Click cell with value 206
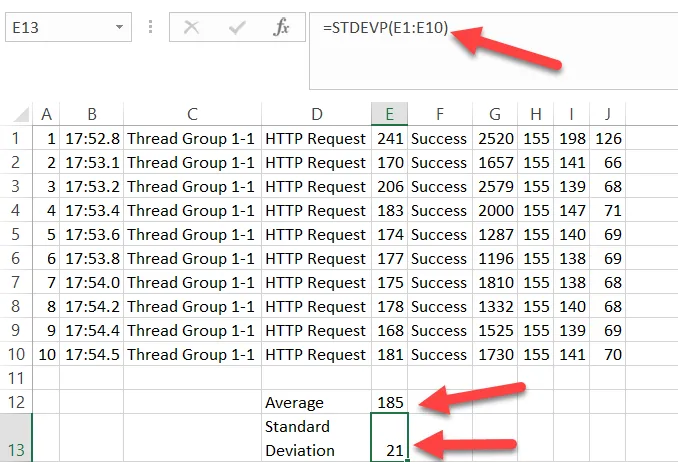The width and height of the screenshot is (678, 462). (390, 186)
